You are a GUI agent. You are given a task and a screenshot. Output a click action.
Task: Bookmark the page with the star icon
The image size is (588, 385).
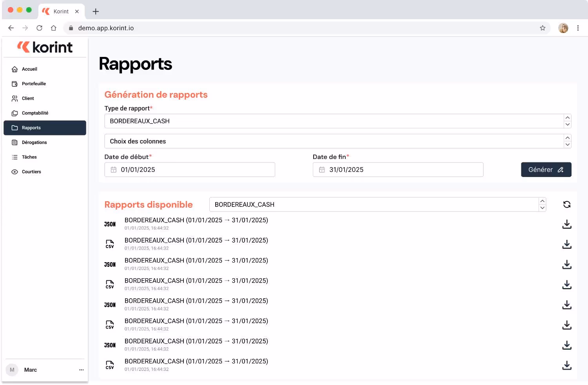(543, 28)
